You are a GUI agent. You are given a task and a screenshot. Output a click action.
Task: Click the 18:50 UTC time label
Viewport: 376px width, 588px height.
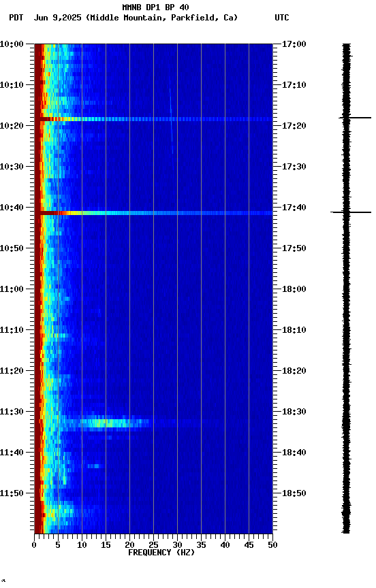(x=294, y=493)
